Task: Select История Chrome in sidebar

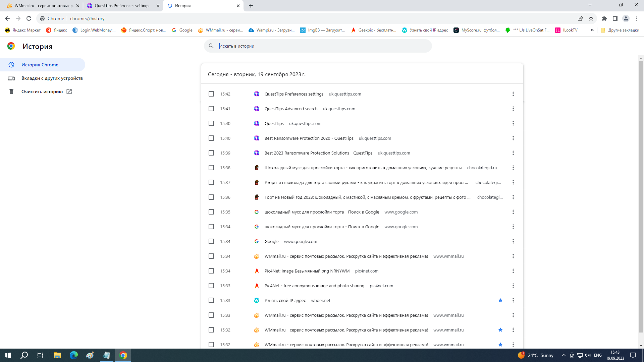Action: [43, 65]
